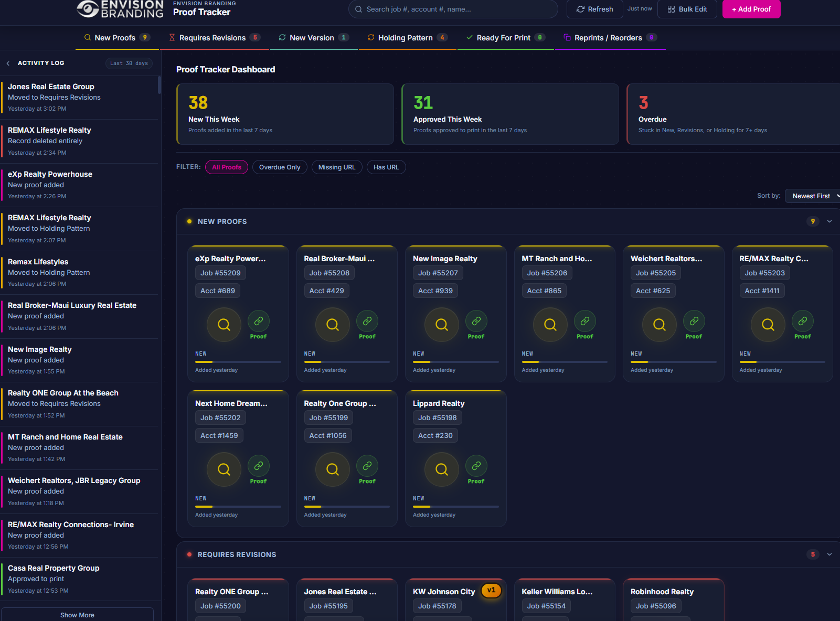Toggle the Has URL filter
This screenshot has width=840, height=621.
(386, 167)
